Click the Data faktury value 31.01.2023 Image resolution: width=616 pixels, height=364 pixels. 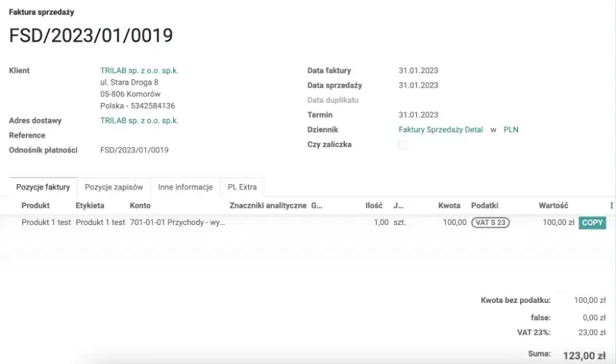click(419, 71)
